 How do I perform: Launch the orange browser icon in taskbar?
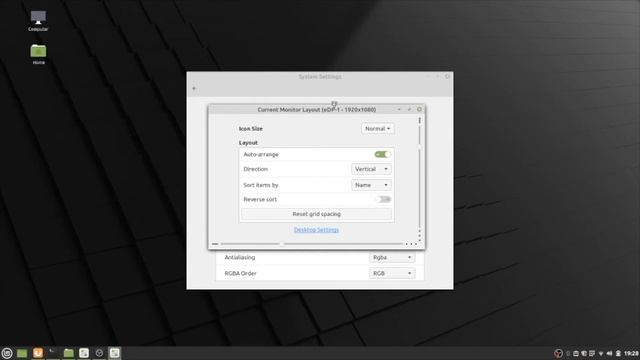pos(38,353)
